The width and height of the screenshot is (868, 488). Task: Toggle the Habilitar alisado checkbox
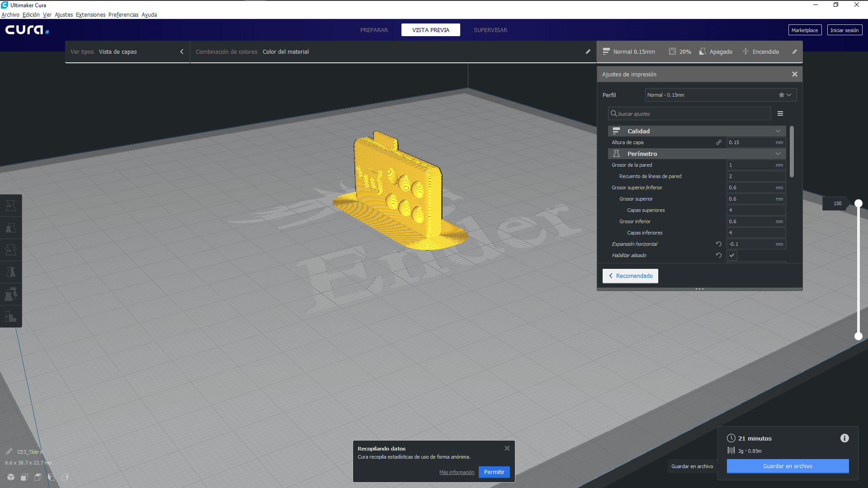732,255
